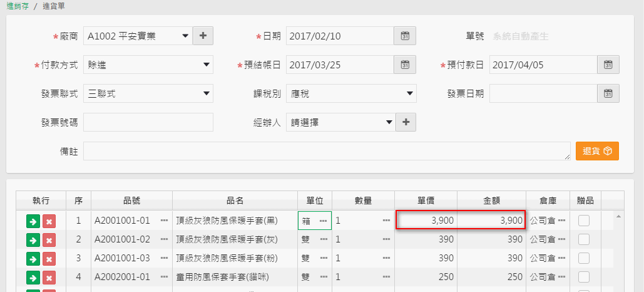644x292 pixels.
Task: Click product name 頂級灰狼防風保暖手套(粉)
Action: pos(227,258)
